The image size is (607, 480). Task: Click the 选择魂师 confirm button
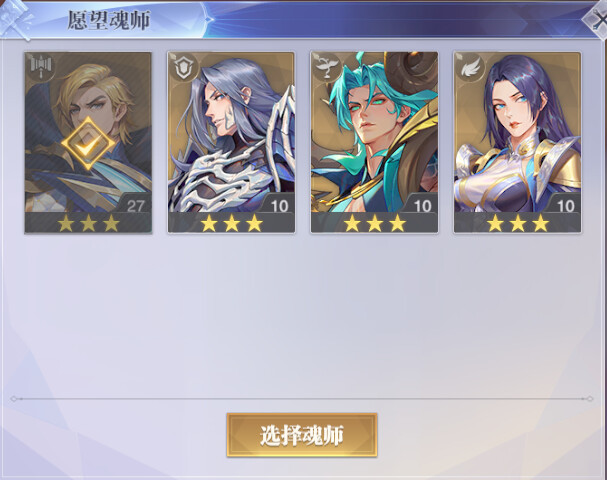pyautogui.click(x=302, y=435)
